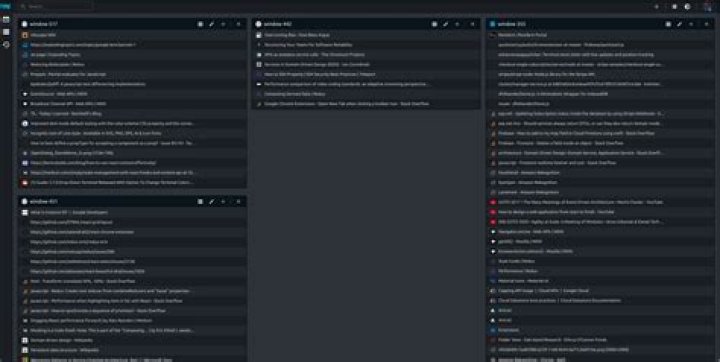Click the grid icon in window 517 header
This screenshot has width=720, height=362.
click(201, 24)
